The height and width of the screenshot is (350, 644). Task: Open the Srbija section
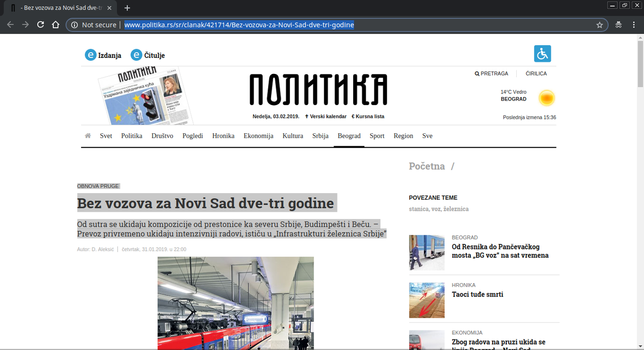tap(320, 136)
